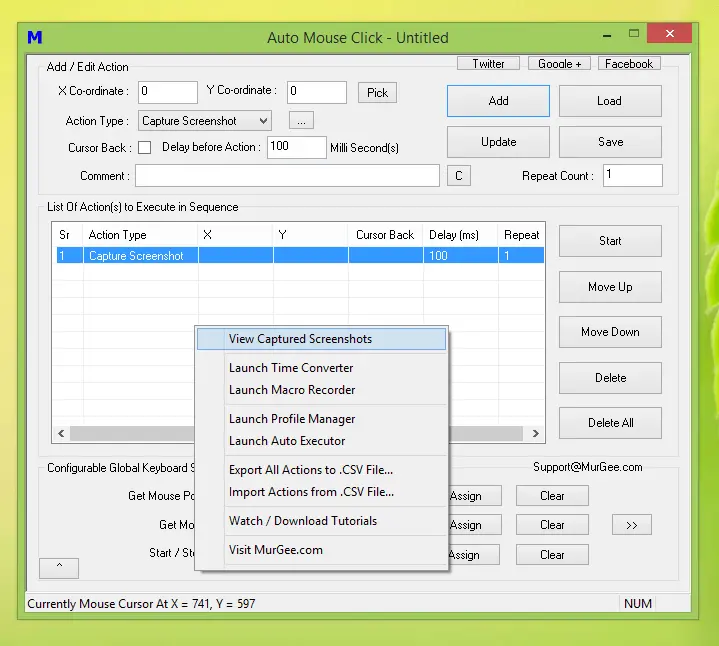Click the horizontal scrollbar right arrow
This screenshot has width=719, height=646.
[x=536, y=434]
